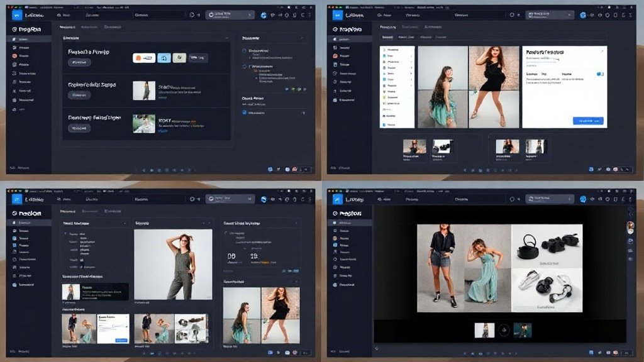Open green photo thumbnail in third card

pyautogui.click(x=144, y=124)
